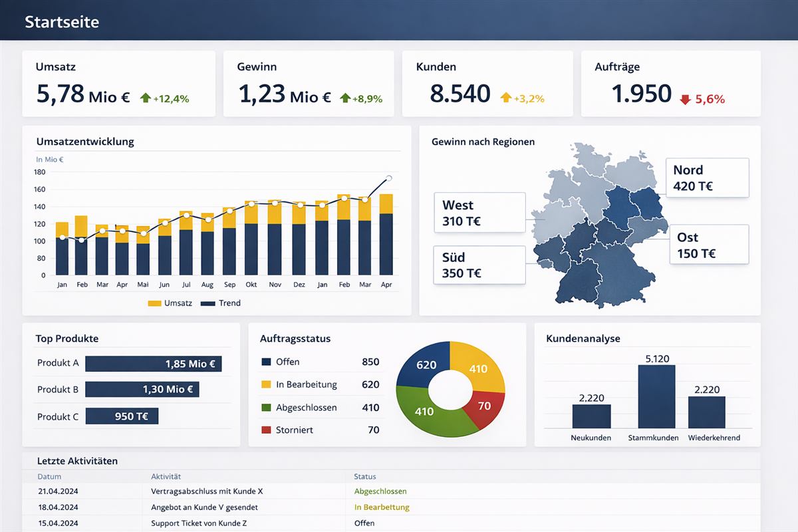Click the red down arrow in Aufträge card

pyautogui.click(x=685, y=99)
